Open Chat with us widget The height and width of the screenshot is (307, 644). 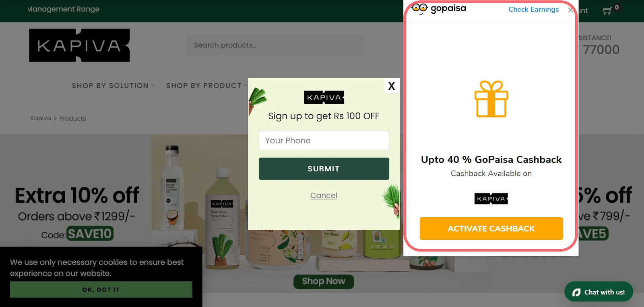pos(599,292)
